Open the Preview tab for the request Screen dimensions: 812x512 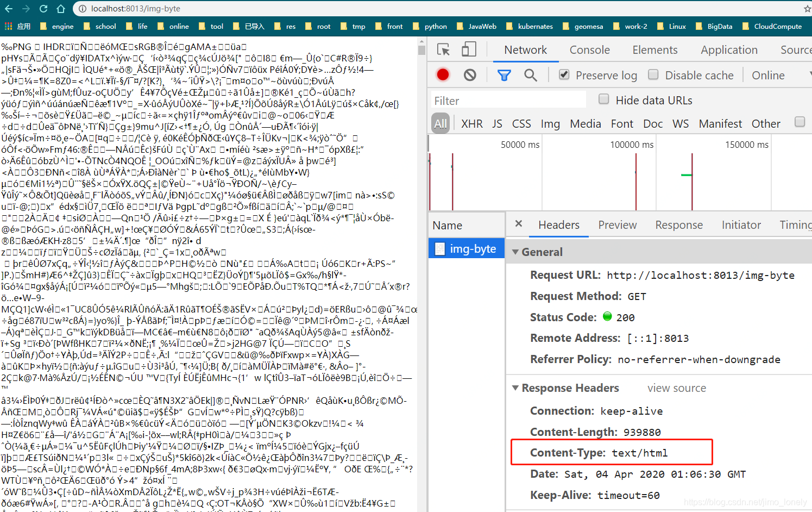617,224
